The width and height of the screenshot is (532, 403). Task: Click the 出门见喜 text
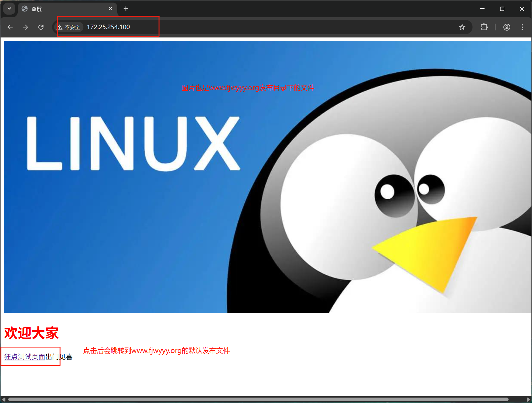coord(59,357)
